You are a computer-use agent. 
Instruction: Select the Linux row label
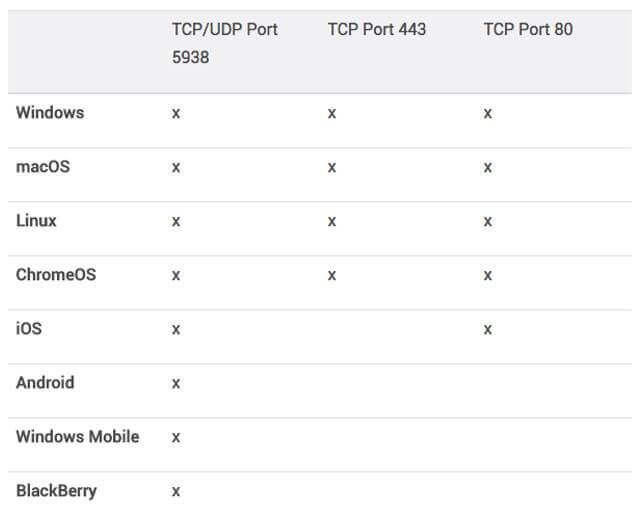tap(36, 221)
